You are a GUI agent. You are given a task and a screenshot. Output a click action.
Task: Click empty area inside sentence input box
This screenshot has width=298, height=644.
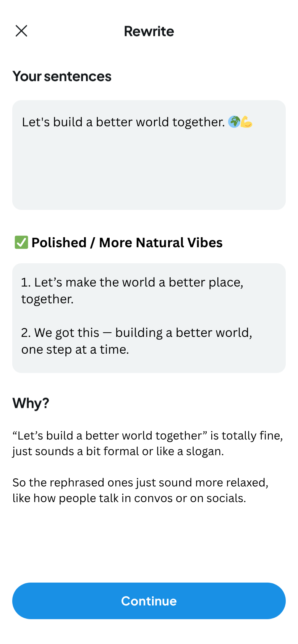pos(149,172)
